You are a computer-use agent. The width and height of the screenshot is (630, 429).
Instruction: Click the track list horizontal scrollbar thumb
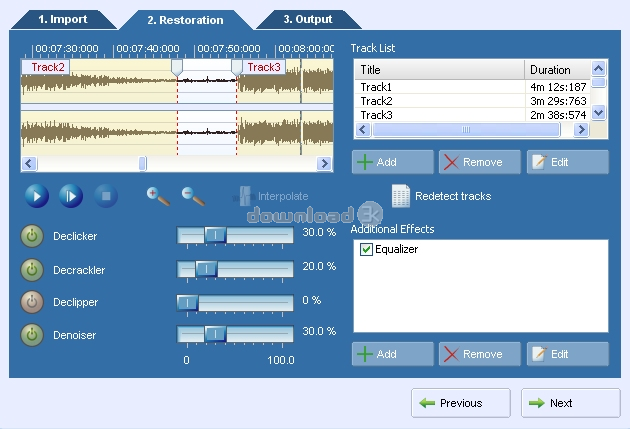[x=466, y=130]
